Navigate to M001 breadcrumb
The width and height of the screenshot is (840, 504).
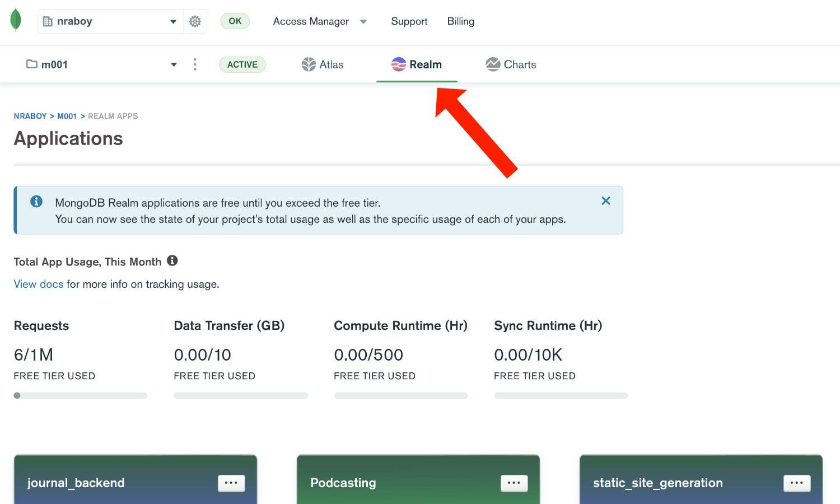point(67,116)
